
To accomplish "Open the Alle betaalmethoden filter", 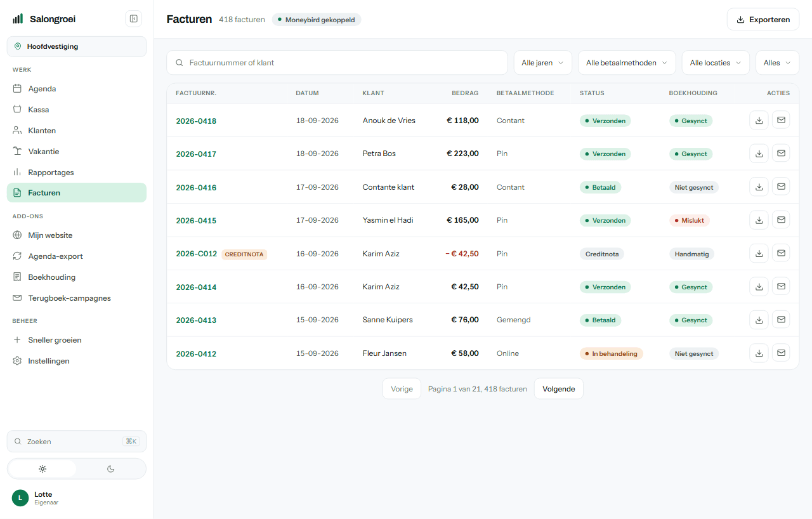I will click(627, 63).
